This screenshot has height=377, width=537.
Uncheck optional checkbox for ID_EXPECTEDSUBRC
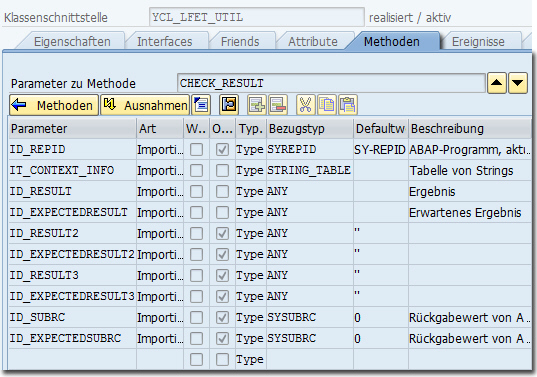222,338
